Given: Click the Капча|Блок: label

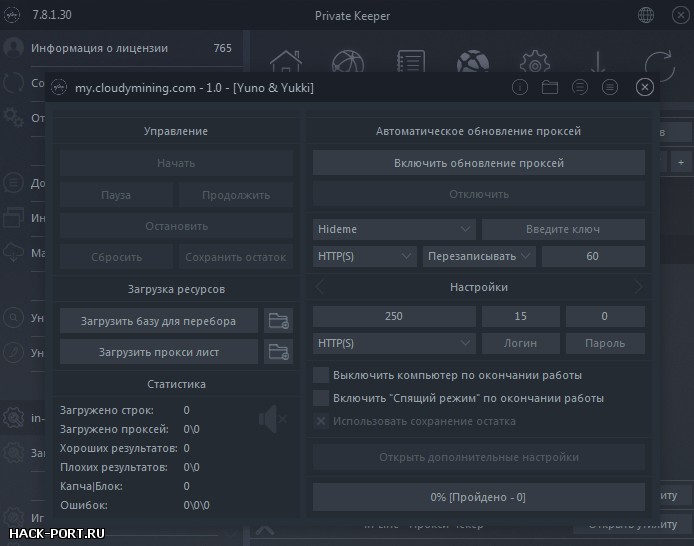Looking at the screenshot, I should point(91,486).
